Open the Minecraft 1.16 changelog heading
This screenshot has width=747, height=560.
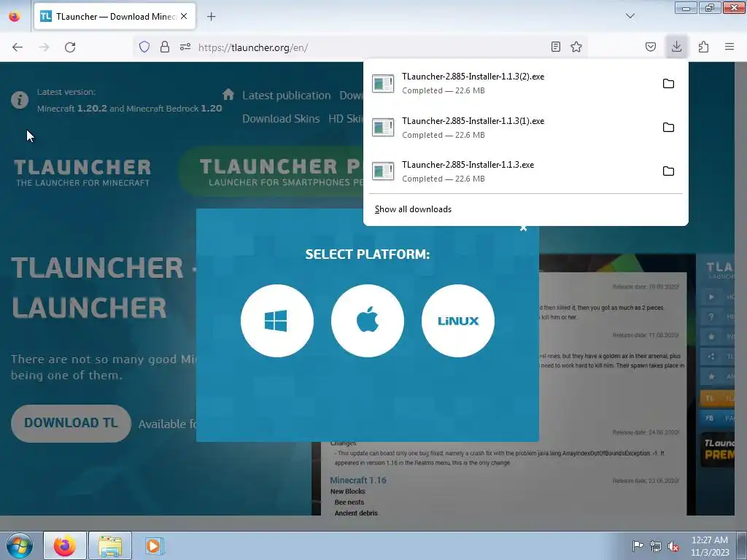(x=357, y=480)
